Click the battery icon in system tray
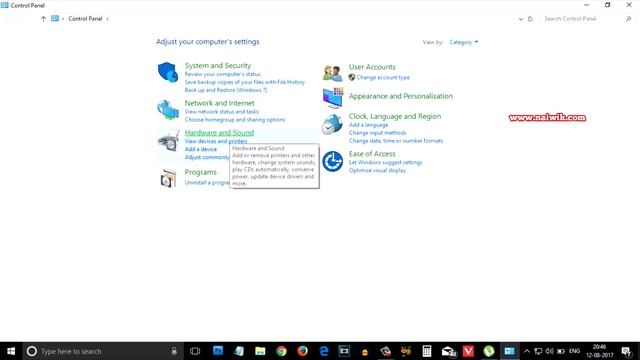640x360 pixels. tap(561, 351)
